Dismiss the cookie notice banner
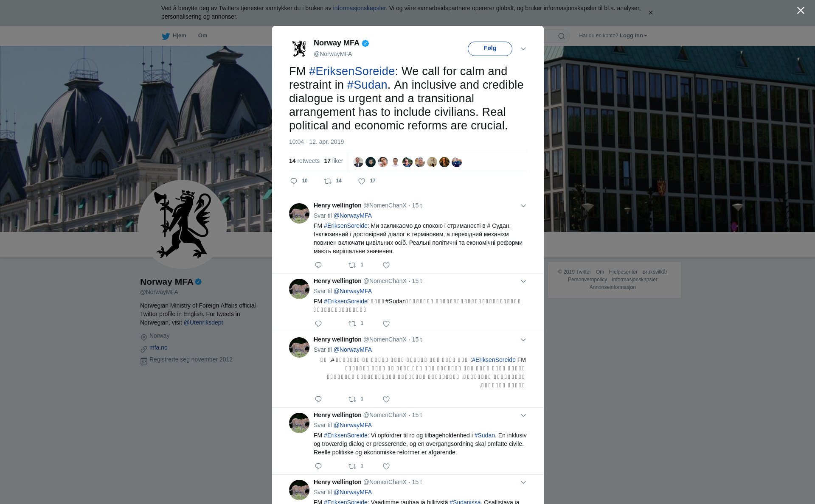 tap(650, 13)
